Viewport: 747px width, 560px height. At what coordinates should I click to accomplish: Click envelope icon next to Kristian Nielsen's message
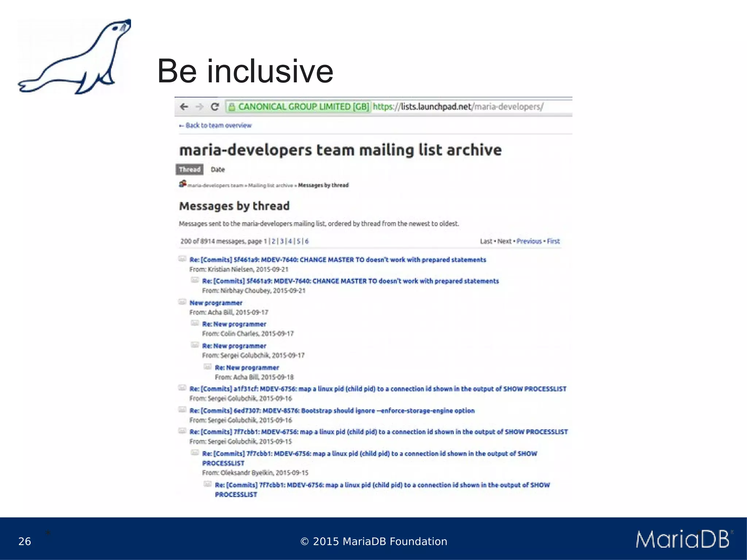[182, 259]
